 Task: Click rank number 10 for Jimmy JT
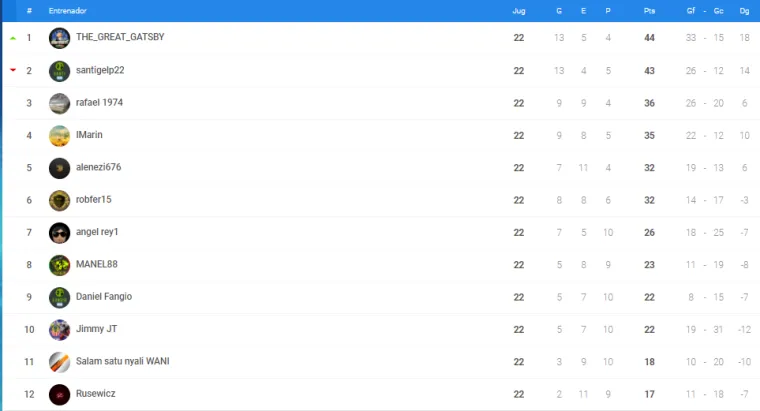point(29,330)
